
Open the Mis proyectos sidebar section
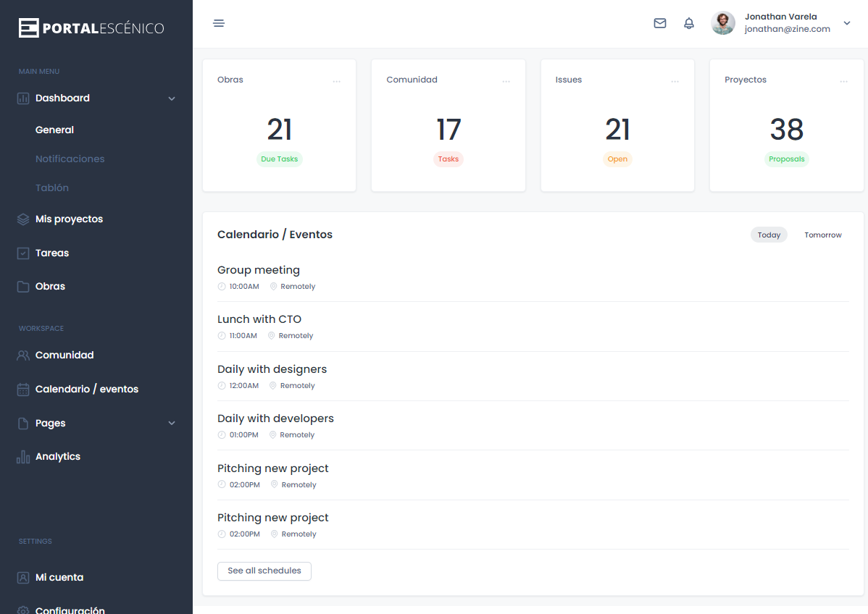point(68,219)
